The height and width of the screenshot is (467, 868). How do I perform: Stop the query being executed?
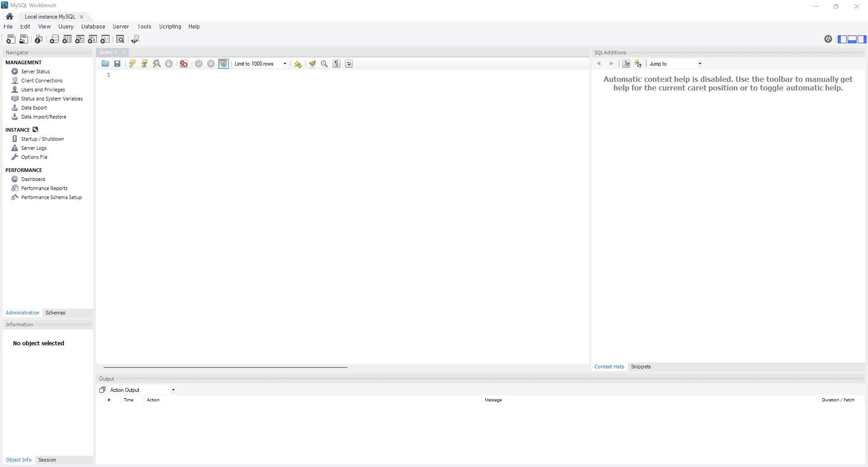(169, 64)
